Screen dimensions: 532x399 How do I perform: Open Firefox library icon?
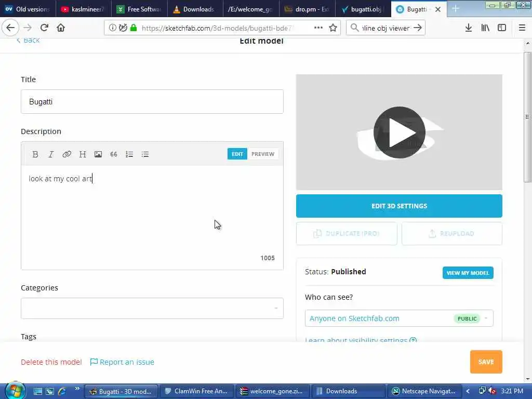(485, 28)
